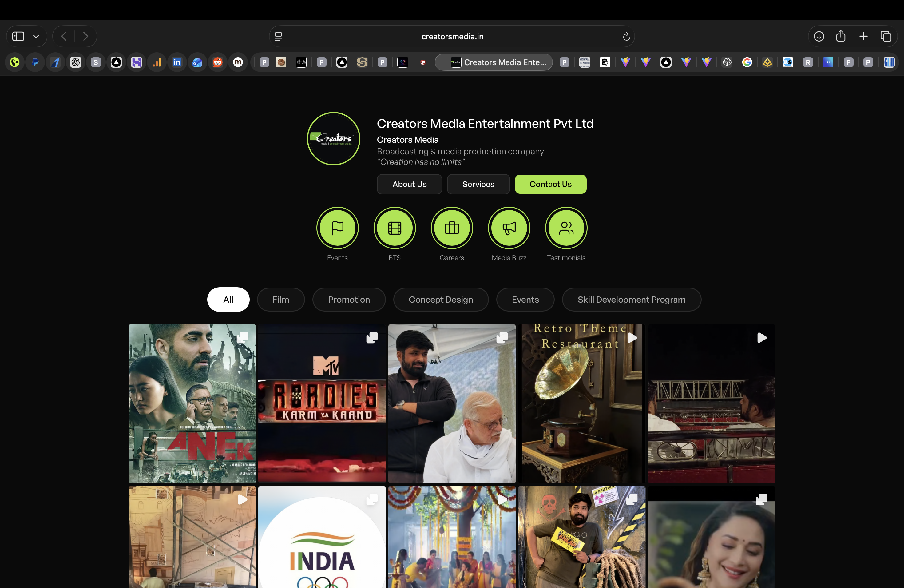
Task: Select the Skill Development Program filter
Action: click(632, 299)
